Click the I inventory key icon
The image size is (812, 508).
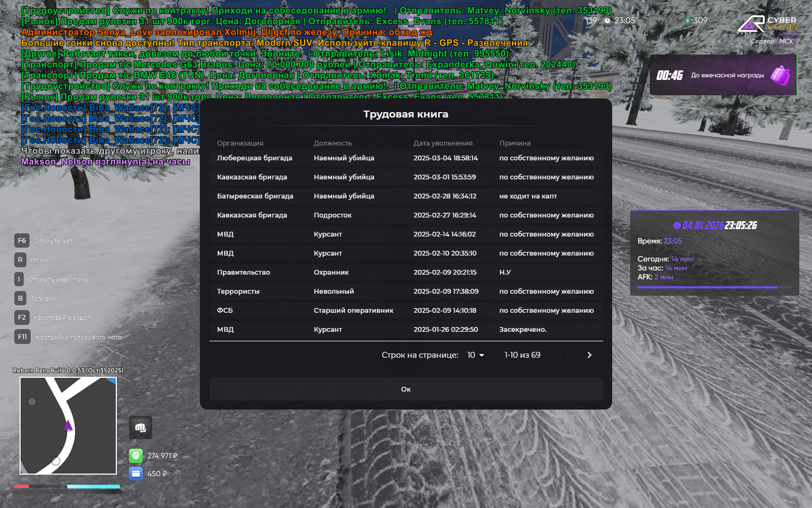(19, 279)
